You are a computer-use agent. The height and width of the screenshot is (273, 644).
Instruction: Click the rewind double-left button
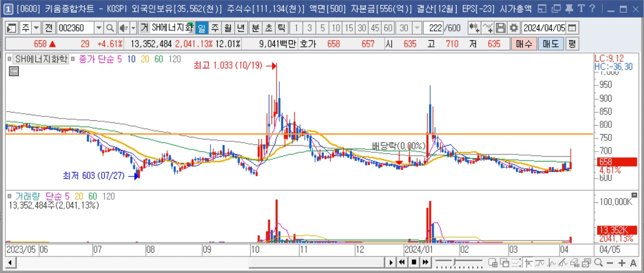[x=403, y=263]
